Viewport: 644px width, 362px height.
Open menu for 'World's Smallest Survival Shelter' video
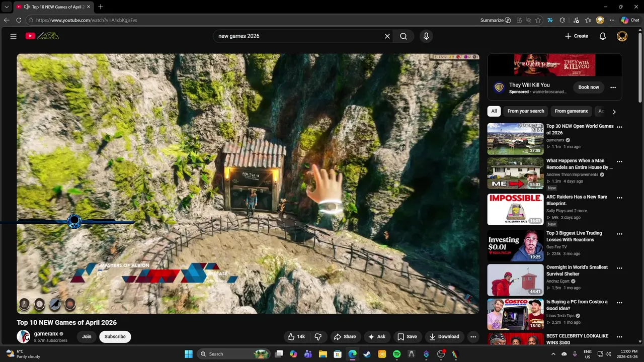pos(619,268)
